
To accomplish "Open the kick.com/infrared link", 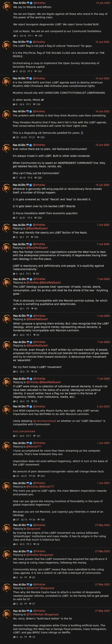I will pos(24,431).
